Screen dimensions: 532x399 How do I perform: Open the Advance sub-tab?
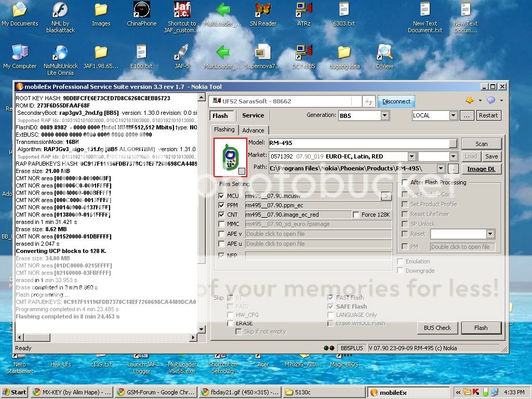(x=253, y=130)
